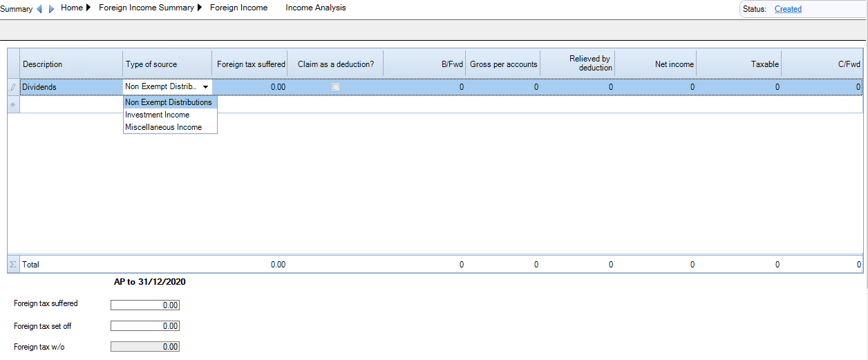This screenshot has height=360, width=868.
Task: Choose Miscellaneous Income from list
Action: (x=170, y=127)
